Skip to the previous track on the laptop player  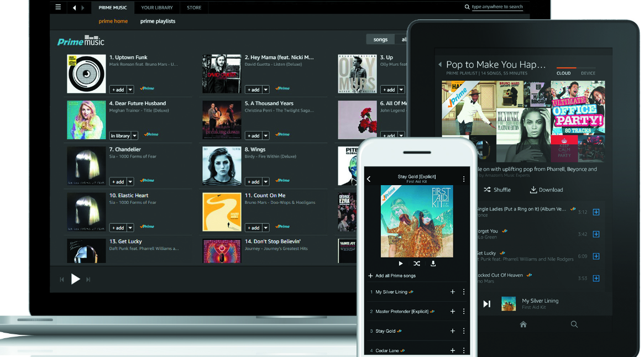tap(61, 280)
